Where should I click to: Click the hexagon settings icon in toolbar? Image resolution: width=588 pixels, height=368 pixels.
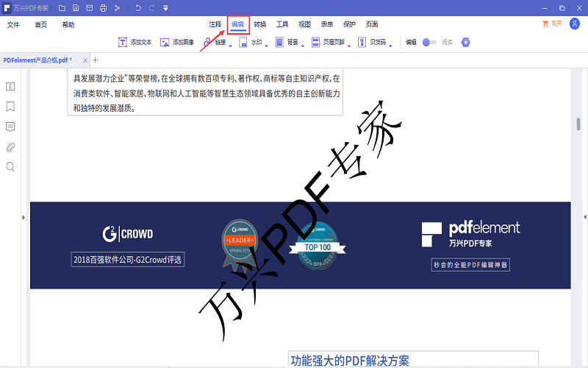click(x=465, y=42)
